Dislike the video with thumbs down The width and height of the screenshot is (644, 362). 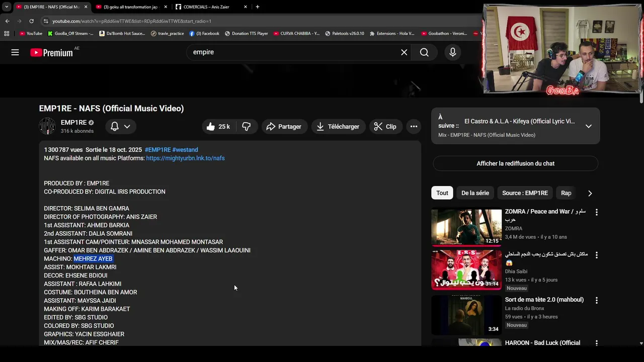247,127
